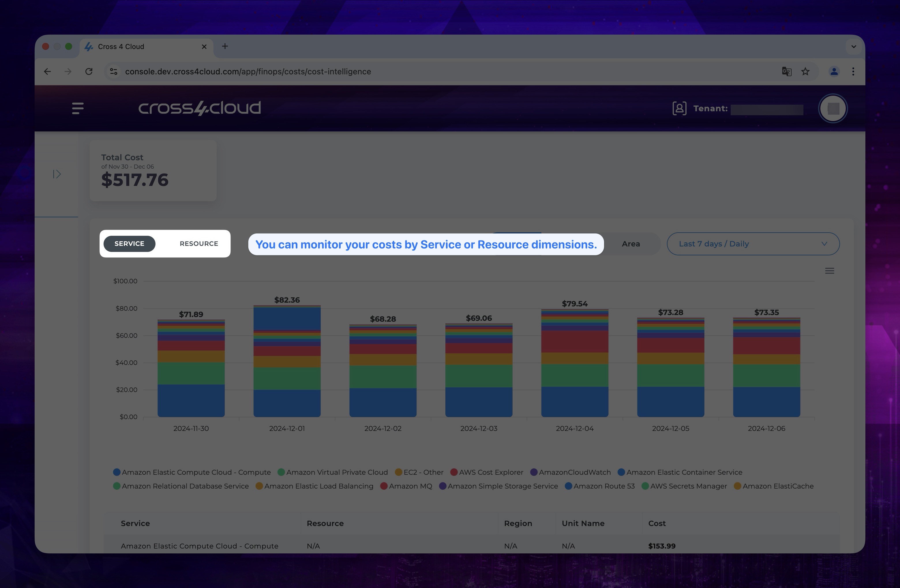Click the address bar URL

coord(248,71)
